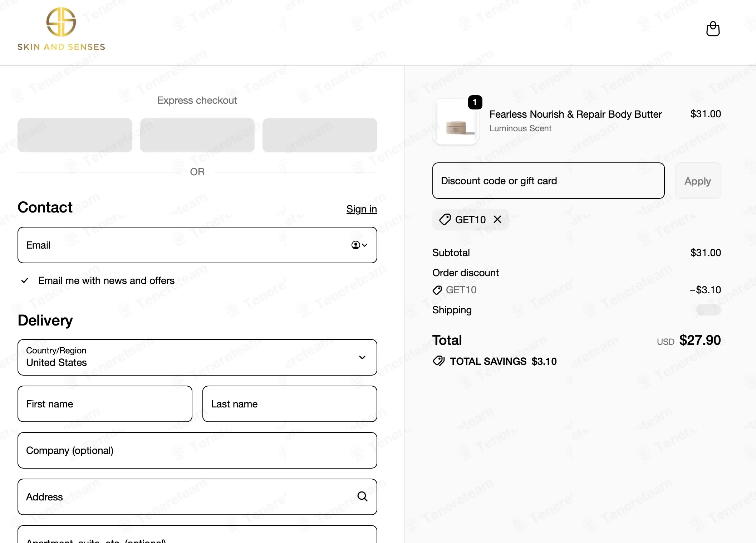Viewport: 756px width, 543px height.
Task: Select the middle express checkout button
Action: [x=197, y=135]
